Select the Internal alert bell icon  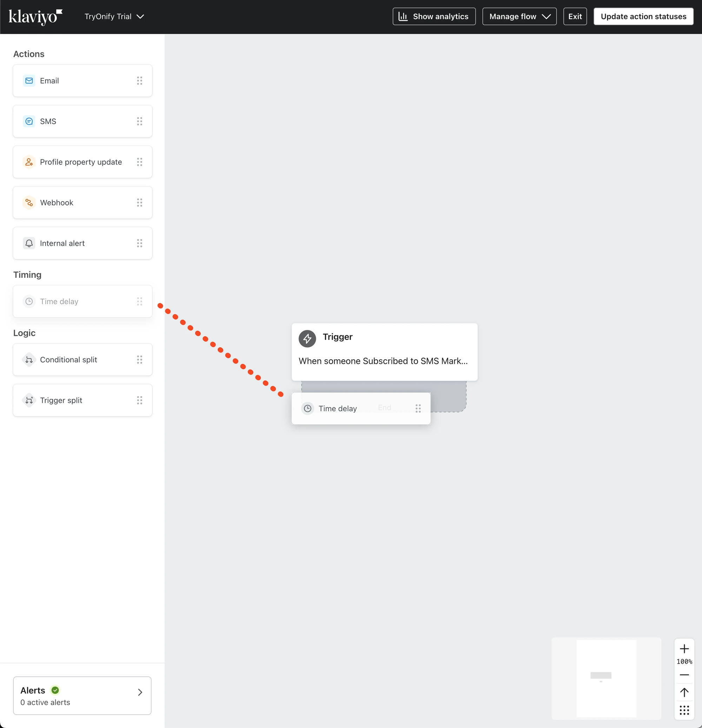tap(29, 243)
